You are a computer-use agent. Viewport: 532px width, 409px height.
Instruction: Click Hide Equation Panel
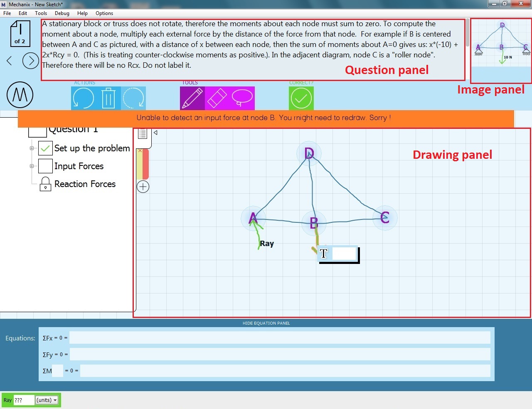[266, 323]
